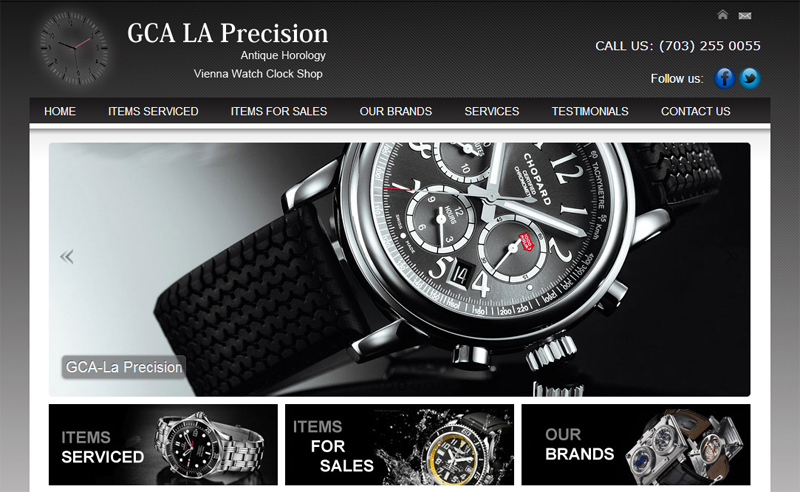Open the HOME menu item
The height and width of the screenshot is (492, 800).
[x=60, y=111]
